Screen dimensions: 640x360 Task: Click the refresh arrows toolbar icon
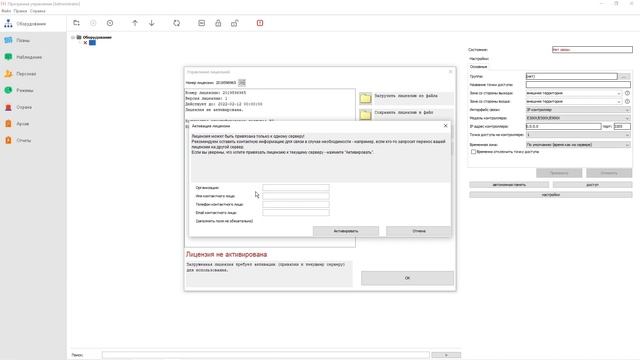click(176, 23)
